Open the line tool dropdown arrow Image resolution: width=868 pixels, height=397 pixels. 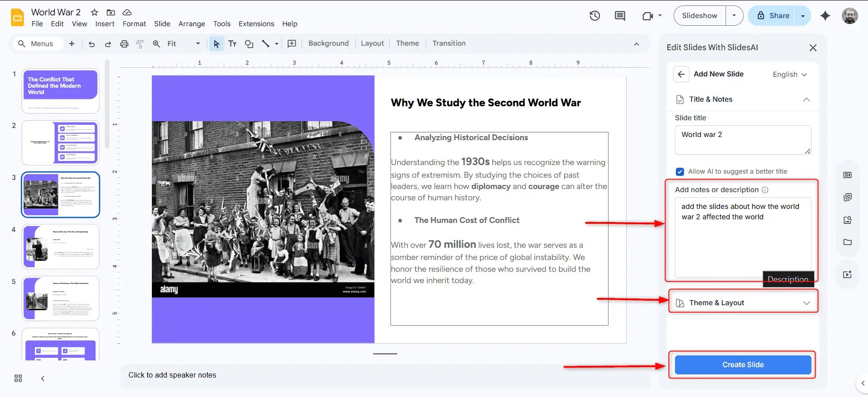pyautogui.click(x=277, y=44)
